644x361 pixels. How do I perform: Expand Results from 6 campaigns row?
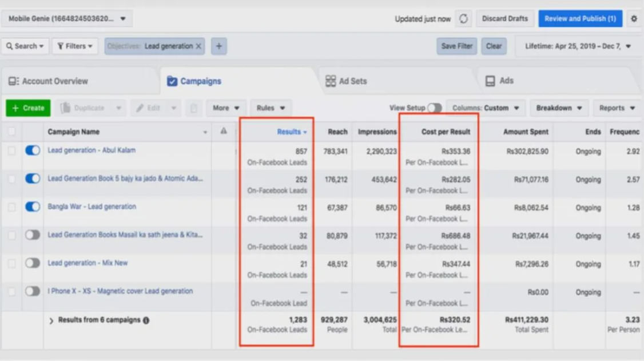pyautogui.click(x=51, y=321)
